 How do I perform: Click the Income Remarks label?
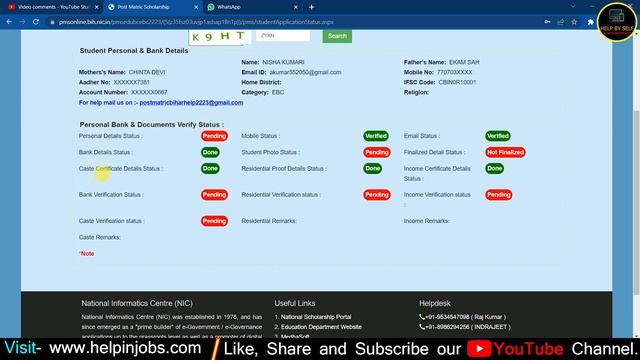(x=427, y=221)
